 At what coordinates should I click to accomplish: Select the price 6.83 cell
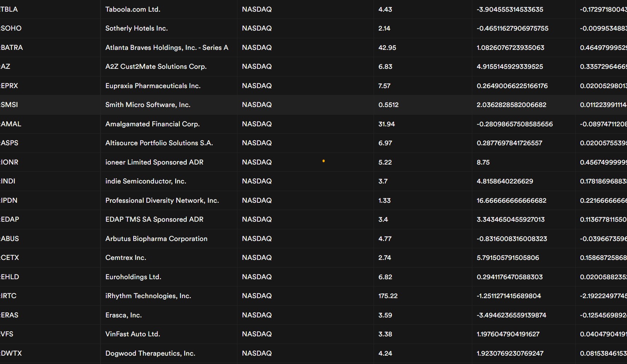[x=385, y=67]
